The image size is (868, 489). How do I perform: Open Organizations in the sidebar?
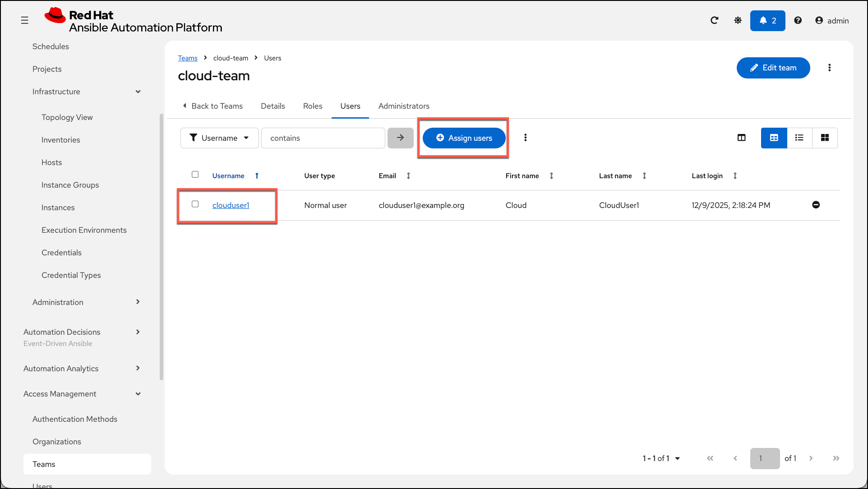(56, 442)
